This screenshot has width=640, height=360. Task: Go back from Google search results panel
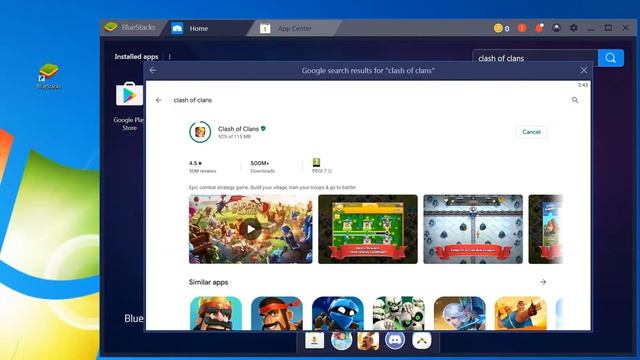pos(153,70)
